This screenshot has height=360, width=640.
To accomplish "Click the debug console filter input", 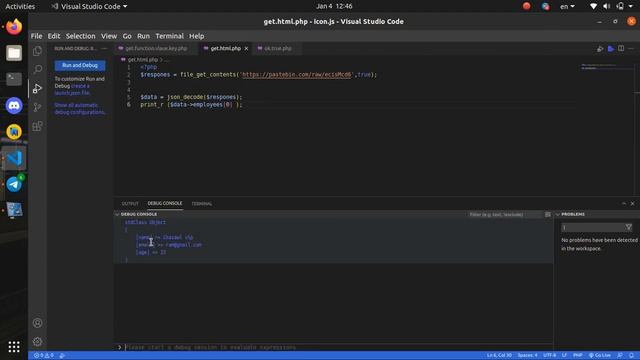I will [504, 214].
